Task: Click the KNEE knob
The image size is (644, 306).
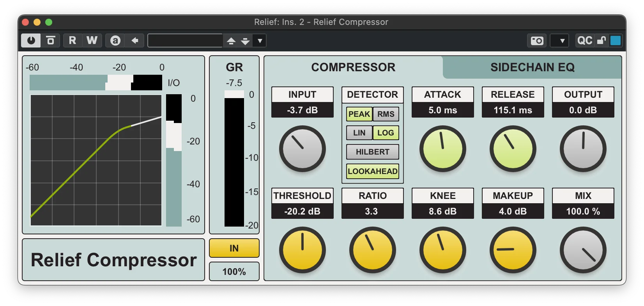Action: [443, 250]
